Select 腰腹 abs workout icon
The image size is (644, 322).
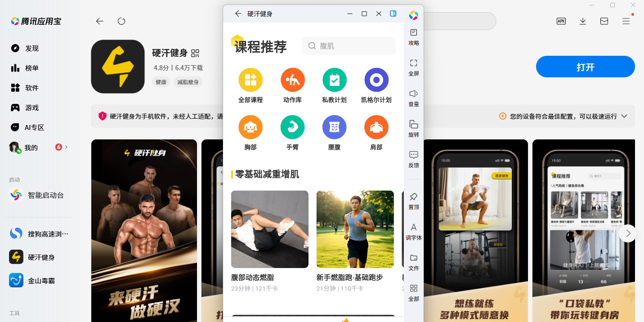click(x=334, y=127)
